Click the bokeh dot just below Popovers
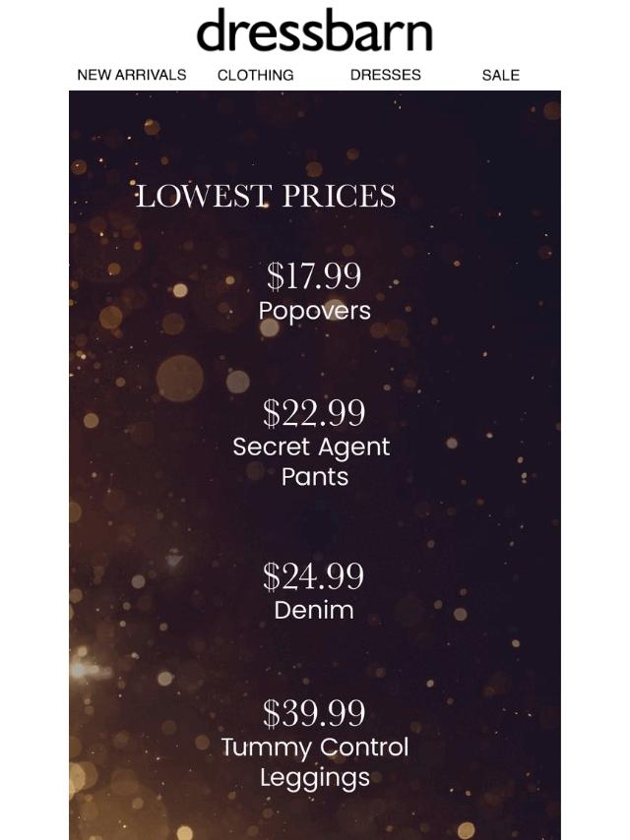Viewport: 630px width, 840px height. click(x=269, y=328)
